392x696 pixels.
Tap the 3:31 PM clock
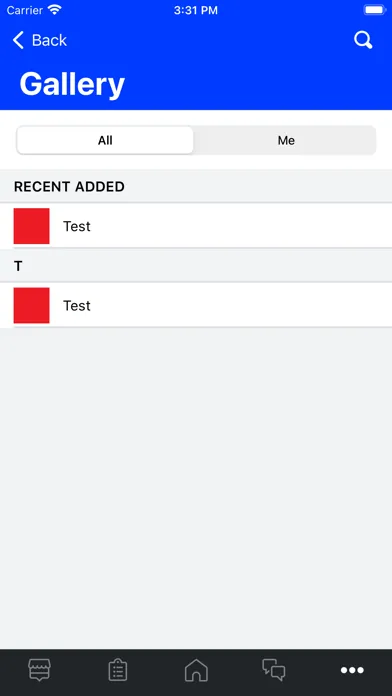point(196,10)
